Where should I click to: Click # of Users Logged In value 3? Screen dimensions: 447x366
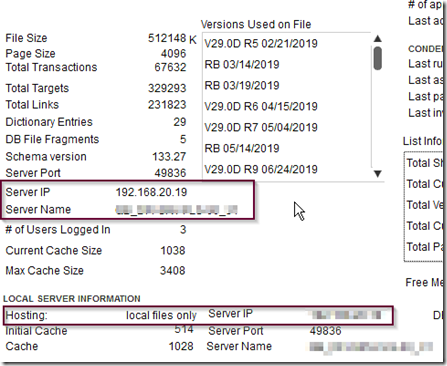[183, 230]
